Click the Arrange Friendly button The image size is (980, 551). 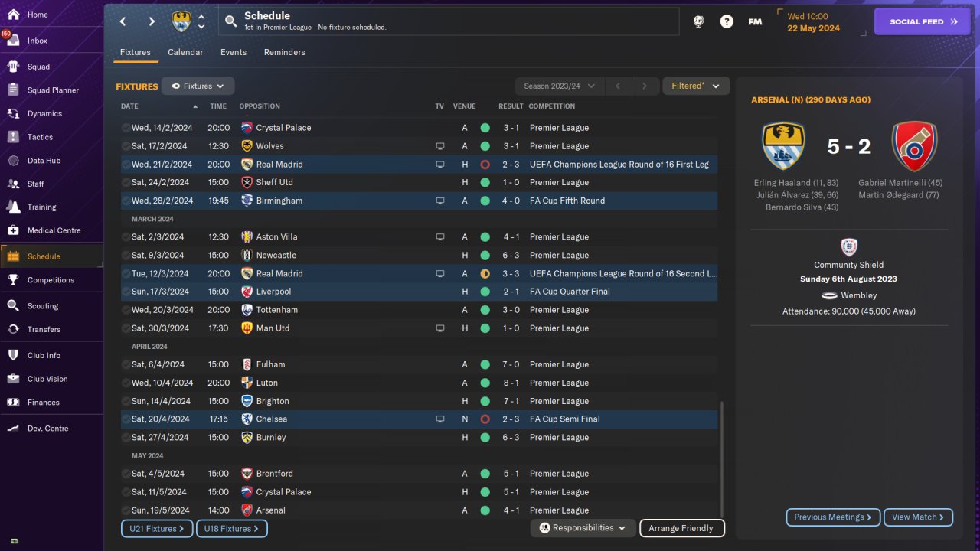click(681, 528)
